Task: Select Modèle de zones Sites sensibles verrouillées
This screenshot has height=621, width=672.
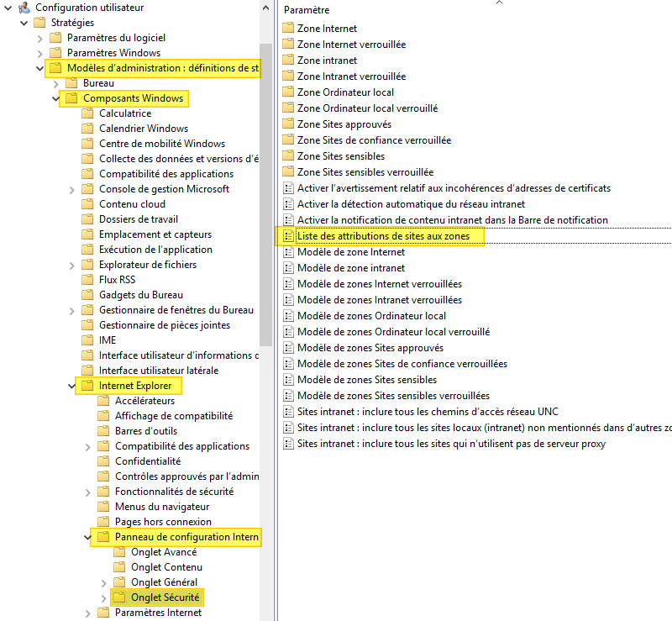Action: click(x=393, y=396)
